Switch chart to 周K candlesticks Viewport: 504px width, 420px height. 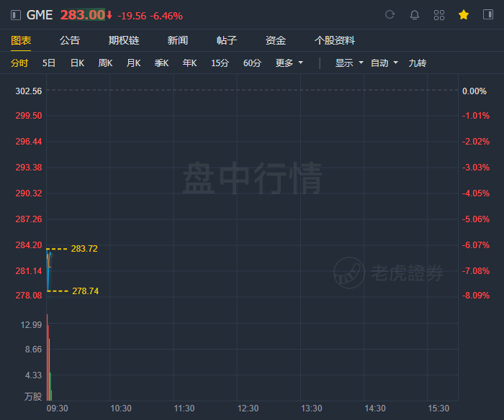pos(105,63)
